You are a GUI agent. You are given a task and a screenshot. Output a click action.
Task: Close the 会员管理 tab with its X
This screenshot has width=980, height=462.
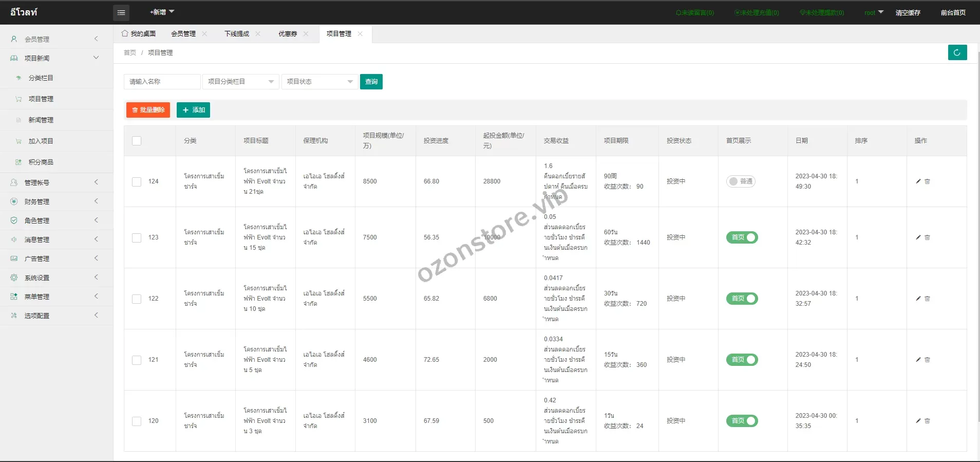point(204,34)
